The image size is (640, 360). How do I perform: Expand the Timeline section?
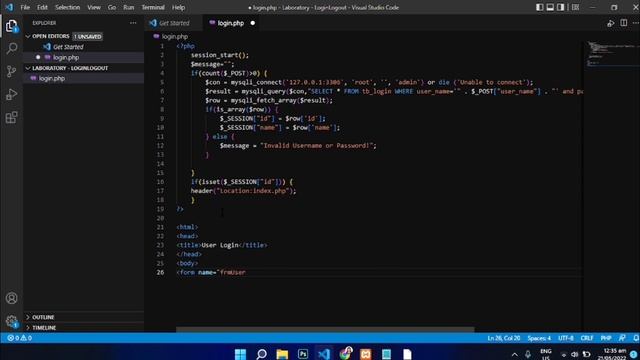tap(28, 328)
